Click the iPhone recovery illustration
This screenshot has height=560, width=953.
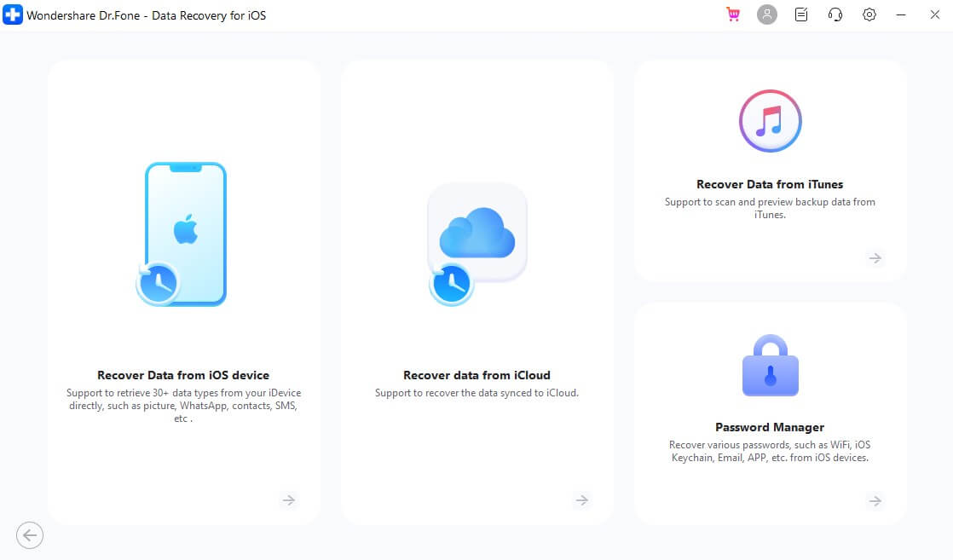(x=183, y=234)
